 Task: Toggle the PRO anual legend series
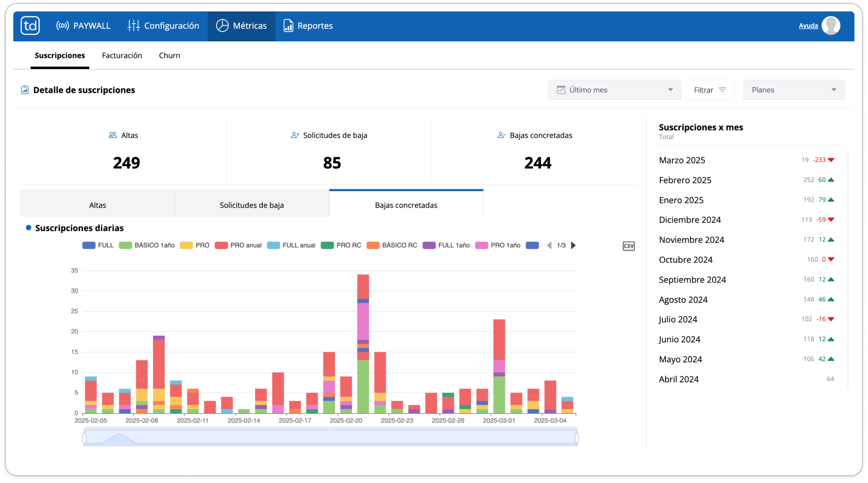coord(238,245)
